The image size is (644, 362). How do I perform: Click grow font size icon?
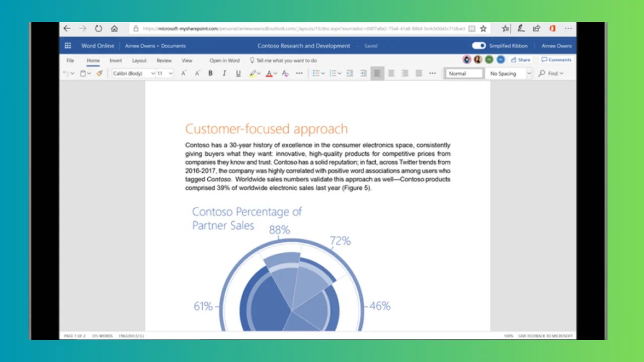tap(184, 73)
